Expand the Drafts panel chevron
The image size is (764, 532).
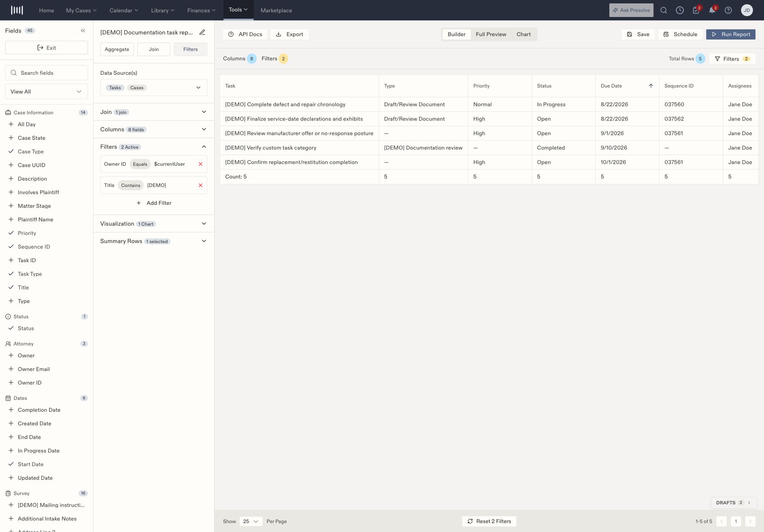click(x=750, y=503)
